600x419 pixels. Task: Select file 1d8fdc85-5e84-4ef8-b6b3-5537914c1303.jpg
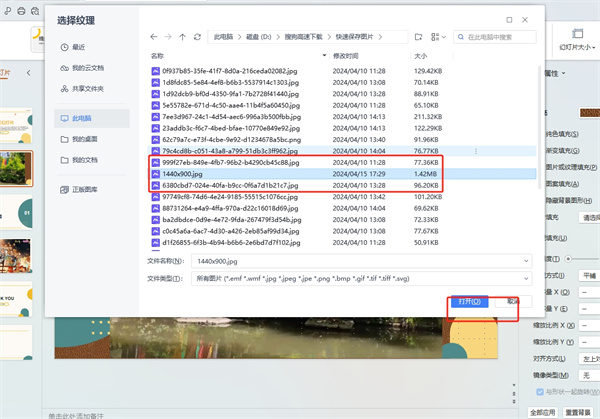231,82
